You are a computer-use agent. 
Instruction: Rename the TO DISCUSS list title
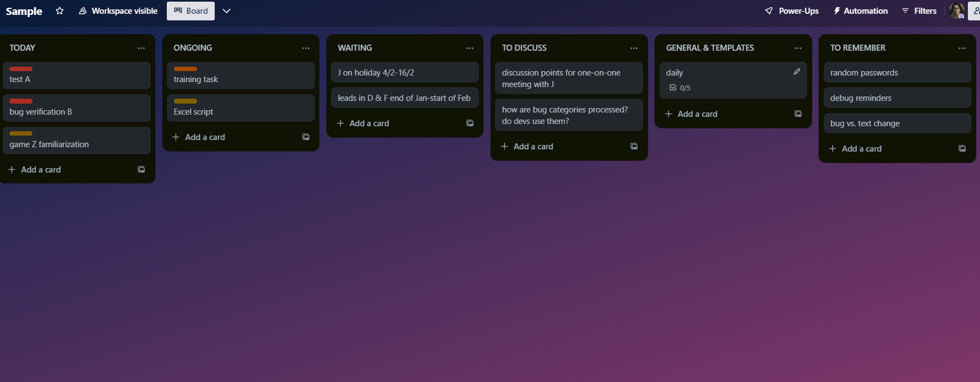524,48
